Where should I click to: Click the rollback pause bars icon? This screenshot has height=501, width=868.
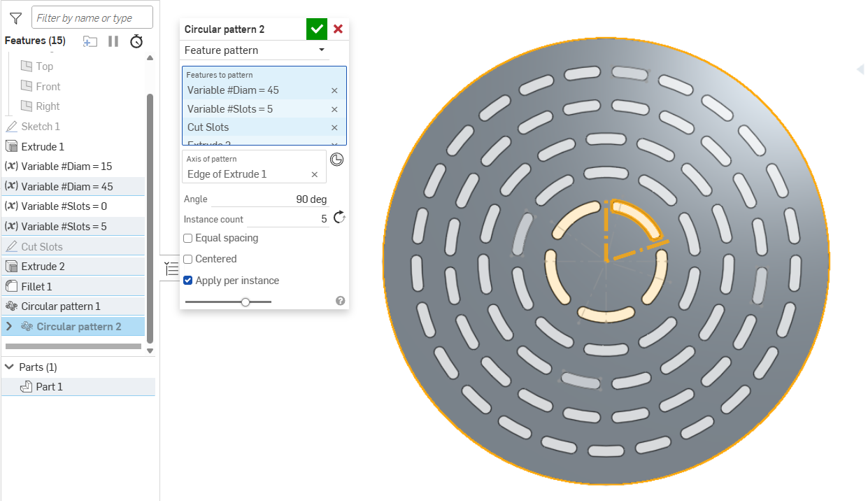tap(113, 41)
